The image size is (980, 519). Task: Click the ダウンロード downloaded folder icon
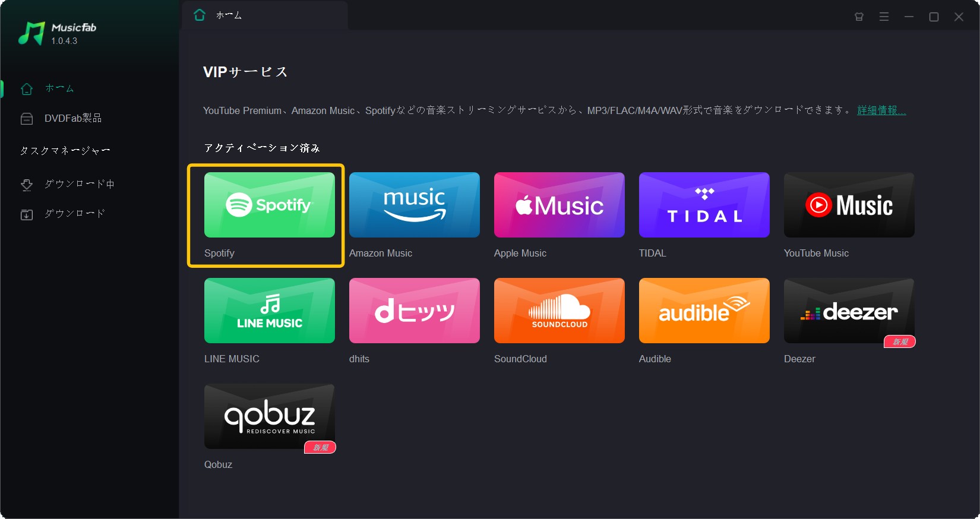27,214
